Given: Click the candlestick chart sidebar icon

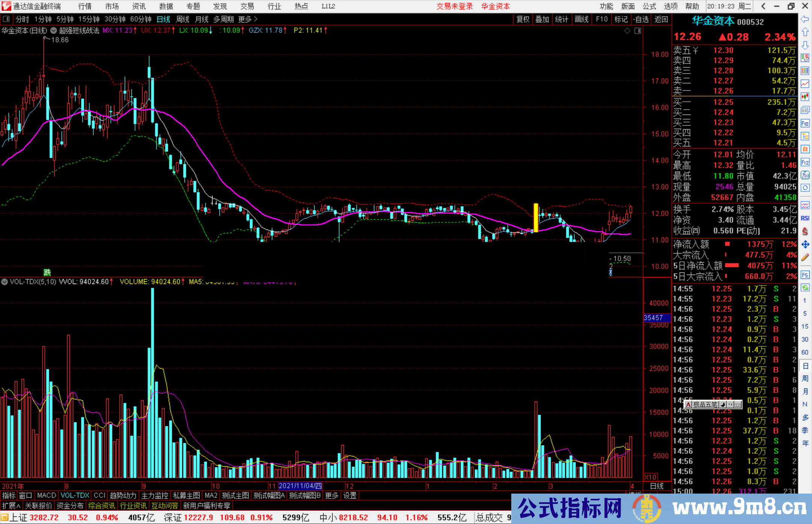Looking at the screenshot, I should coord(805,97).
